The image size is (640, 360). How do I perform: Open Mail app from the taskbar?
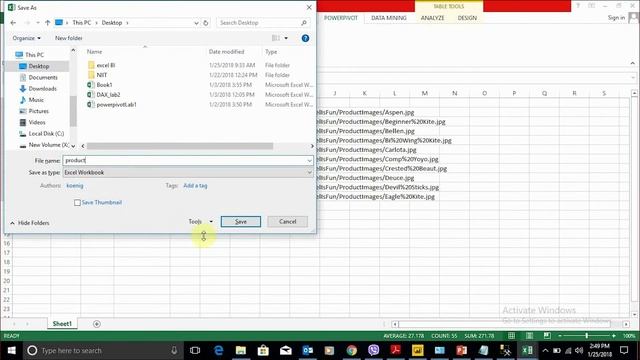point(285,350)
